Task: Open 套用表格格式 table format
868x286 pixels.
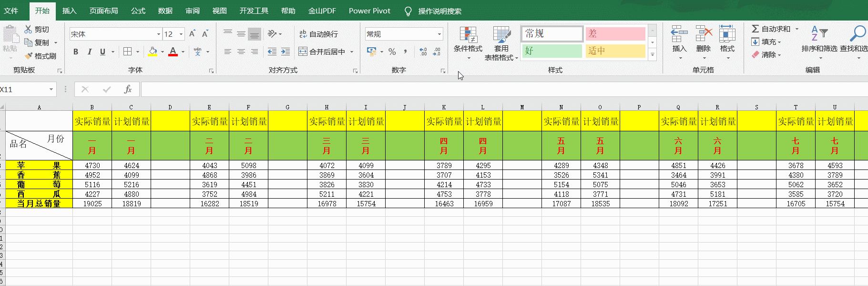Action: coord(501,43)
